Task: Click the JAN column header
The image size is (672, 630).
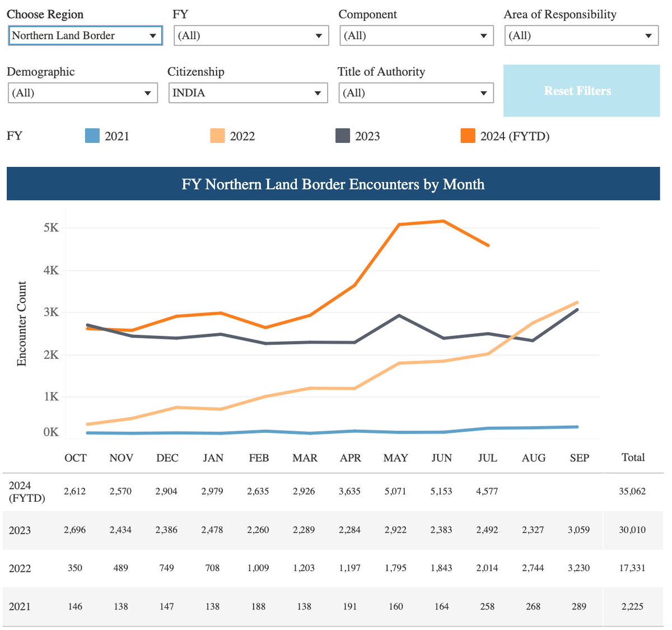Action: pos(213,458)
